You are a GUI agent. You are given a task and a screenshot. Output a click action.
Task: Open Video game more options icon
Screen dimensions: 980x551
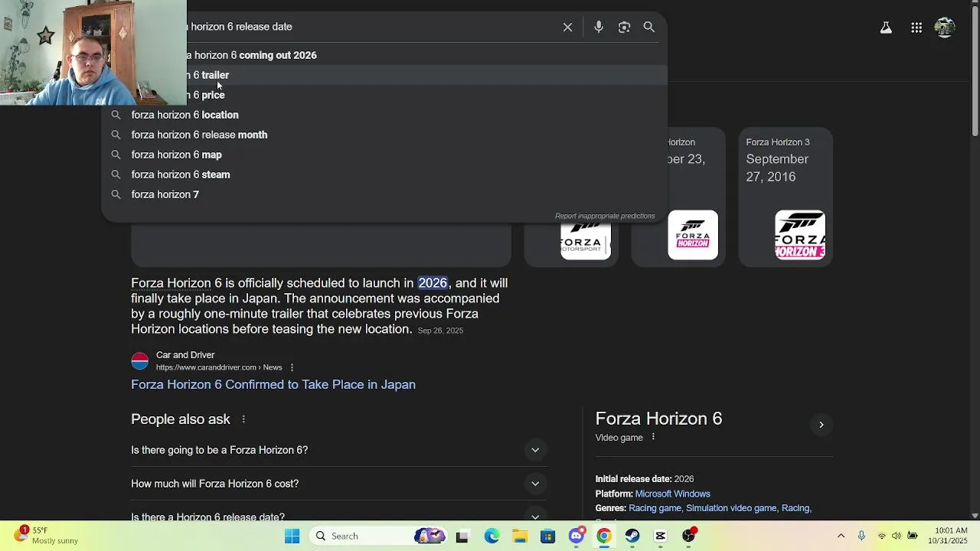click(653, 437)
